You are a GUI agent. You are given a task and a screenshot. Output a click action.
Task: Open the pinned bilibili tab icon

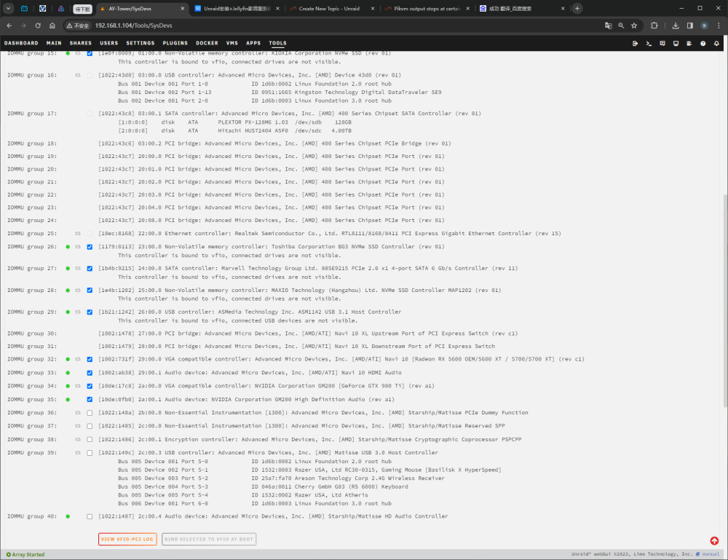pos(25,8)
